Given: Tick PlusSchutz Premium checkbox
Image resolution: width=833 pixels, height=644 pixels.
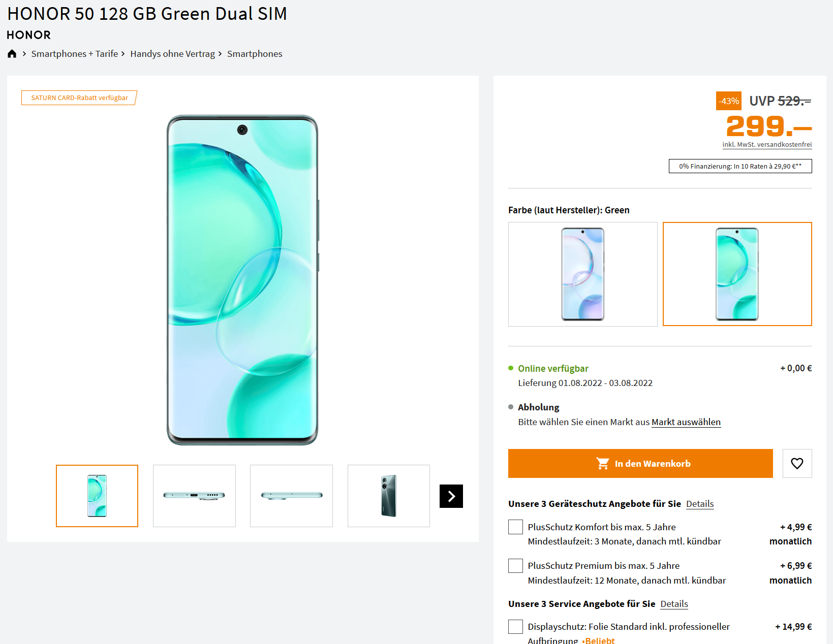Looking at the screenshot, I should 515,566.
